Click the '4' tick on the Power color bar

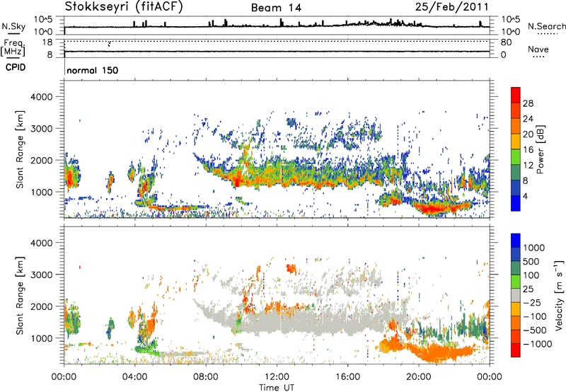(525, 197)
